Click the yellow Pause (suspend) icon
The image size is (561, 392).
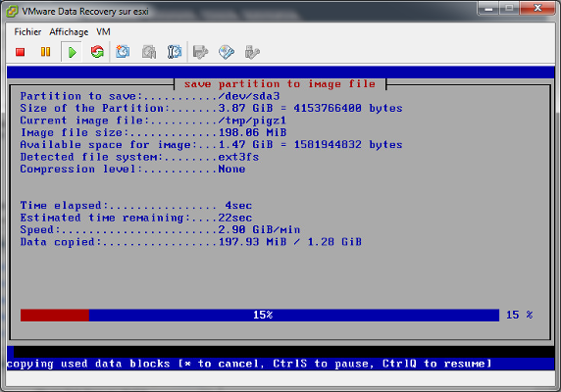[x=45, y=52]
